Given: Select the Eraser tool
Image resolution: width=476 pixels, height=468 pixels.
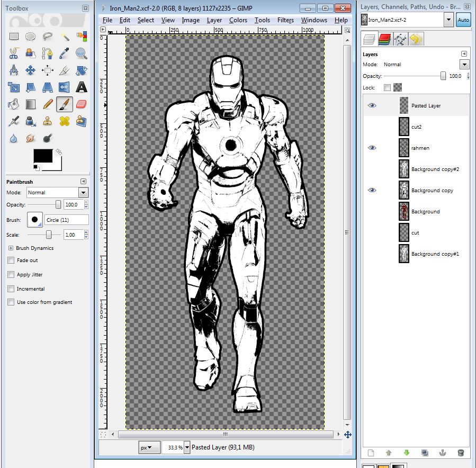Looking at the screenshot, I should point(82,104).
